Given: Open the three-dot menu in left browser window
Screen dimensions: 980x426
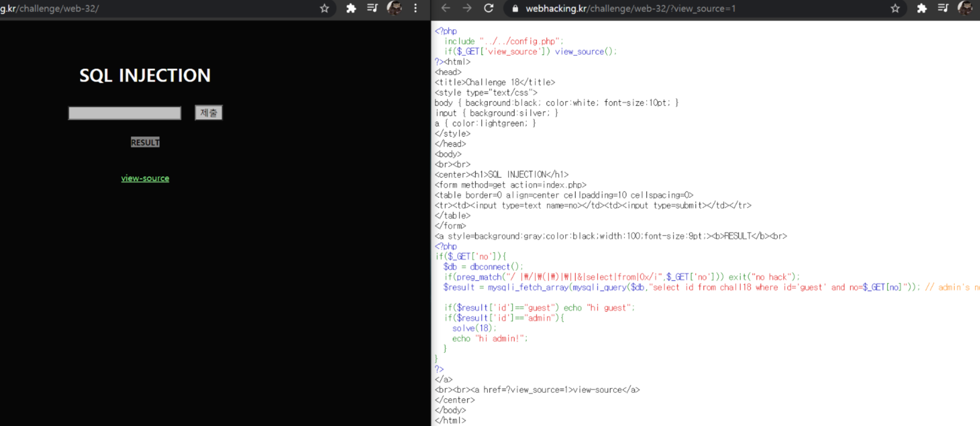Looking at the screenshot, I should [416, 8].
